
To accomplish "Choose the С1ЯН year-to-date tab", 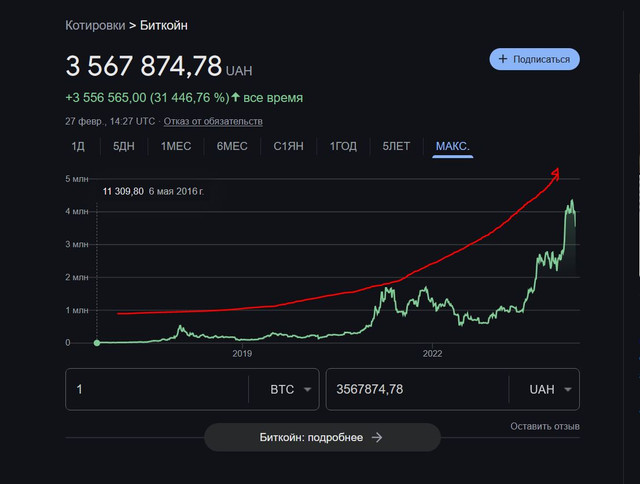I will tap(289, 146).
